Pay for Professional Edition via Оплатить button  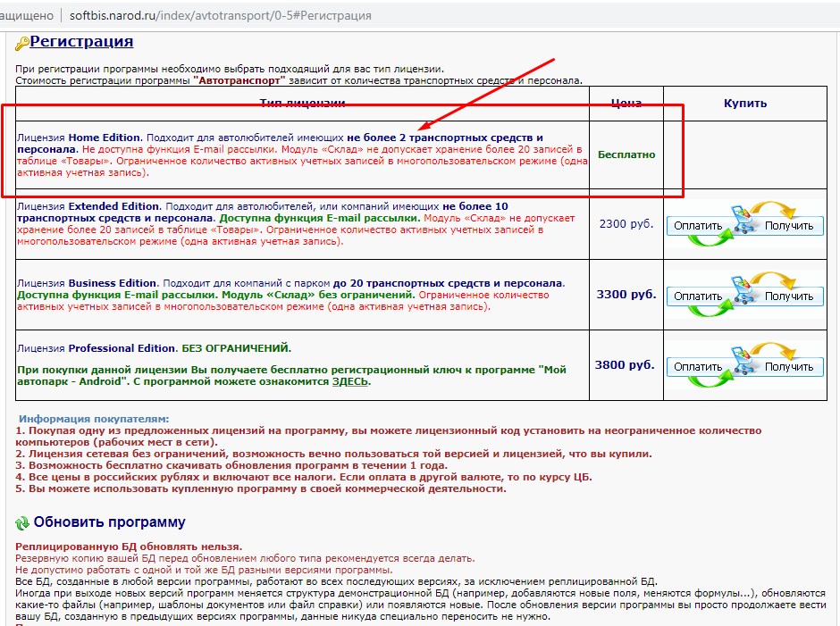click(x=698, y=366)
